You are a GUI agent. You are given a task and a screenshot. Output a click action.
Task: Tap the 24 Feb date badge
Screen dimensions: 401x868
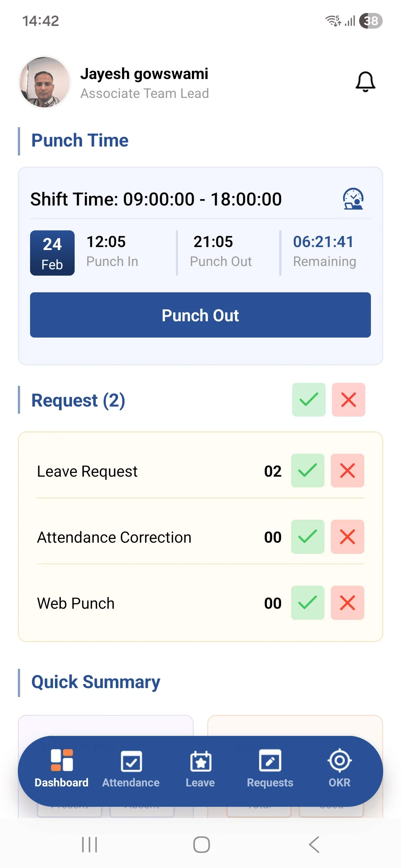point(52,253)
